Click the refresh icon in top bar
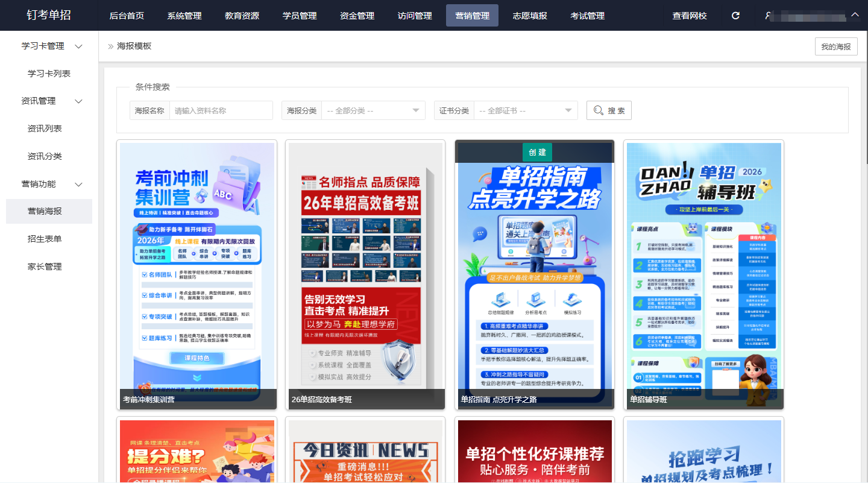The image size is (868, 483). (x=735, y=16)
